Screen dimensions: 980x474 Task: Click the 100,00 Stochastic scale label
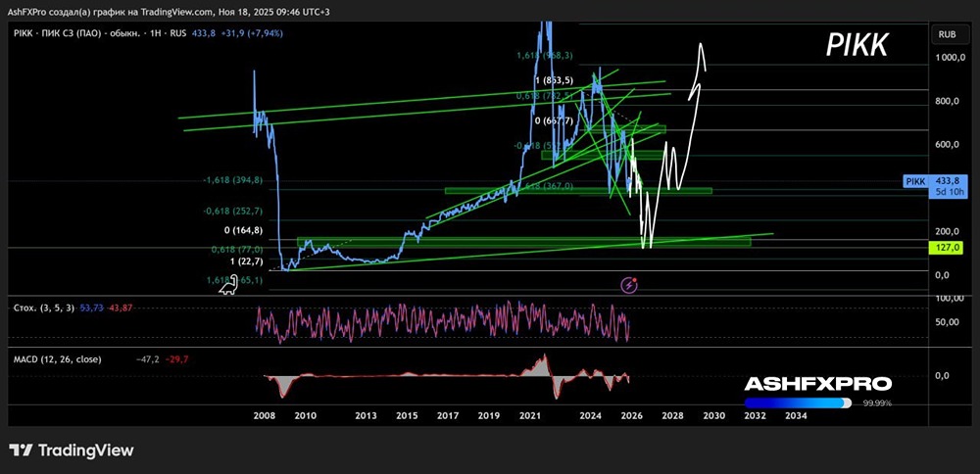949,298
